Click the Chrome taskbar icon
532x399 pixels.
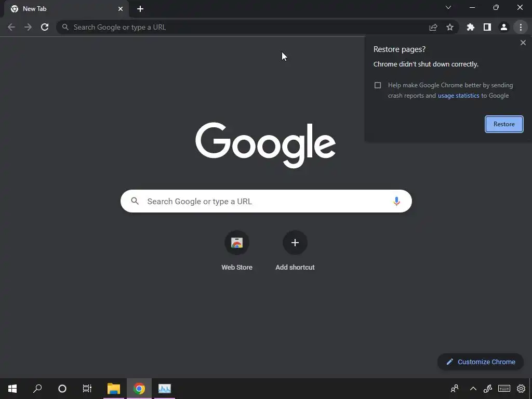[x=139, y=389]
